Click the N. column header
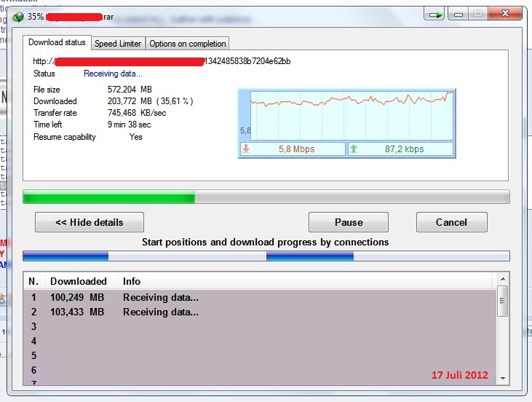Image resolution: width=532 pixels, height=402 pixels. 34,281
